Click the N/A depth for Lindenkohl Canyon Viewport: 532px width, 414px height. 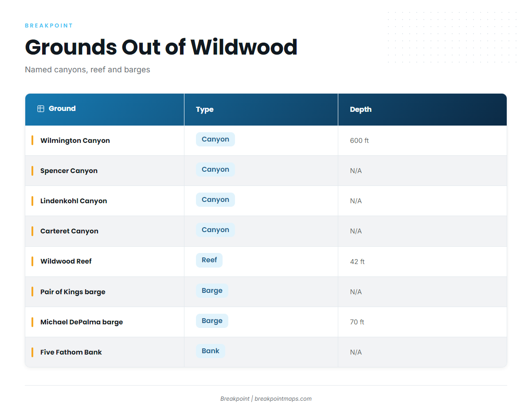pyautogui.click(x=356, y=201)
